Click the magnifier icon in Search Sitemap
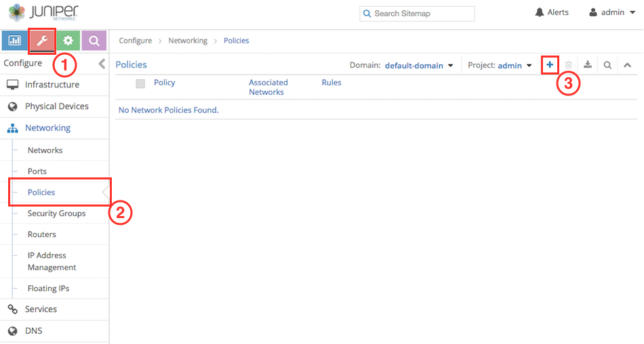This screenshot has height=344, width=644. coord(367,14)
